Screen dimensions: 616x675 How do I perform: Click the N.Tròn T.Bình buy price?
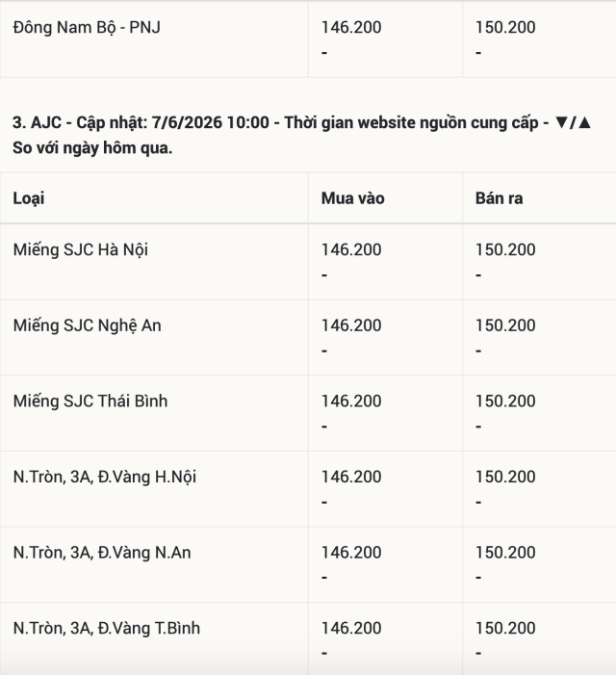(x=351, y=628)
